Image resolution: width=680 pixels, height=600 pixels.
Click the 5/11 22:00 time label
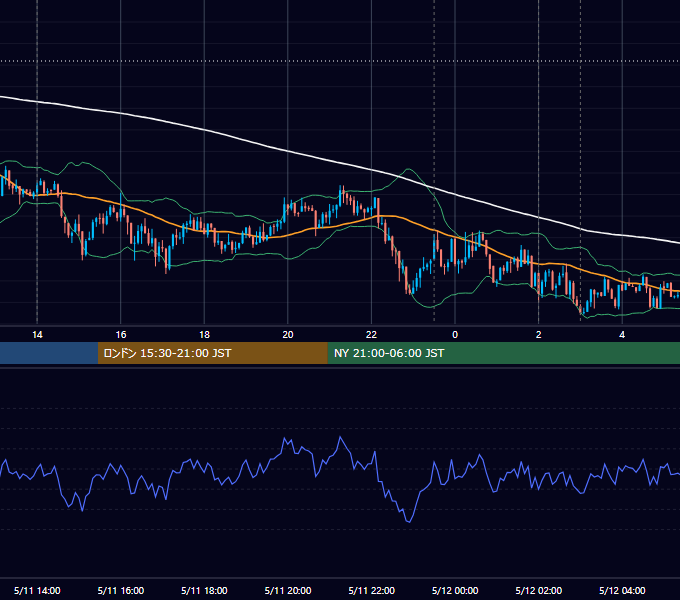tap(372, 590)
